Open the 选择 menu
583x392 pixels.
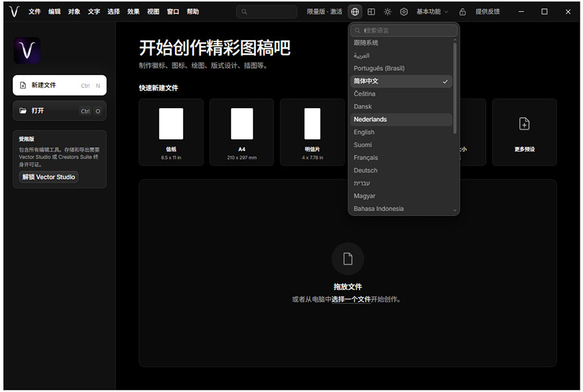tap(113, 12)
